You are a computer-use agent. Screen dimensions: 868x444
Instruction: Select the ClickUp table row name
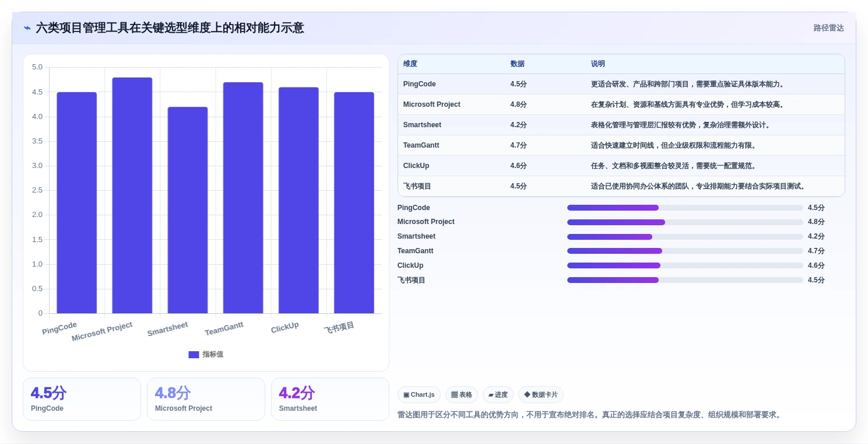pyautogui.click(x=416, y=166)
